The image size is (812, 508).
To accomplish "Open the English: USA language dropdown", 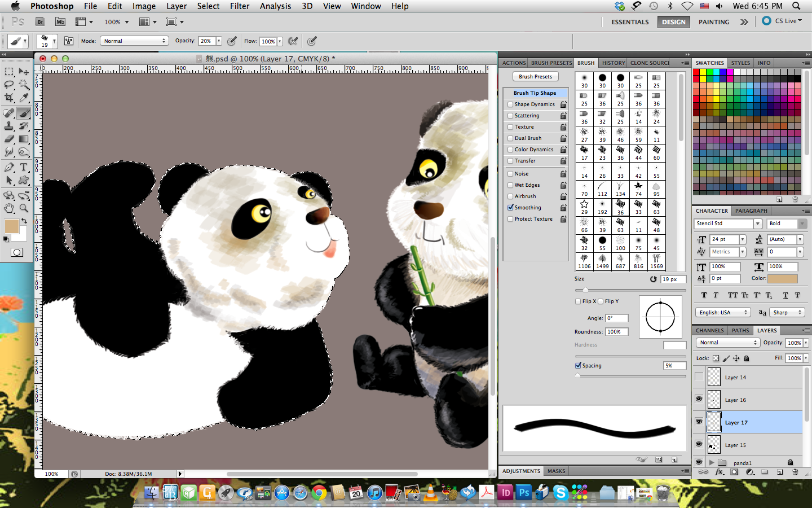I will click(723, 312).
